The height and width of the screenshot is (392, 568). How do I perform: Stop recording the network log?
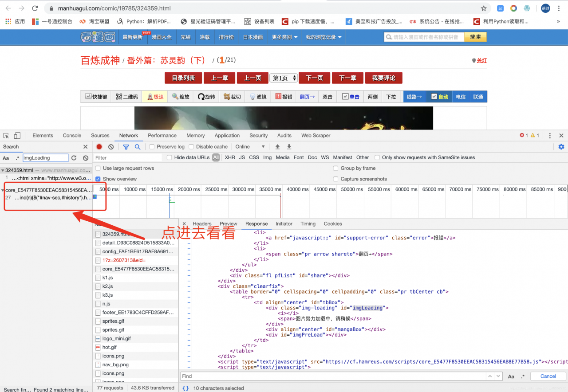[99, 147]
